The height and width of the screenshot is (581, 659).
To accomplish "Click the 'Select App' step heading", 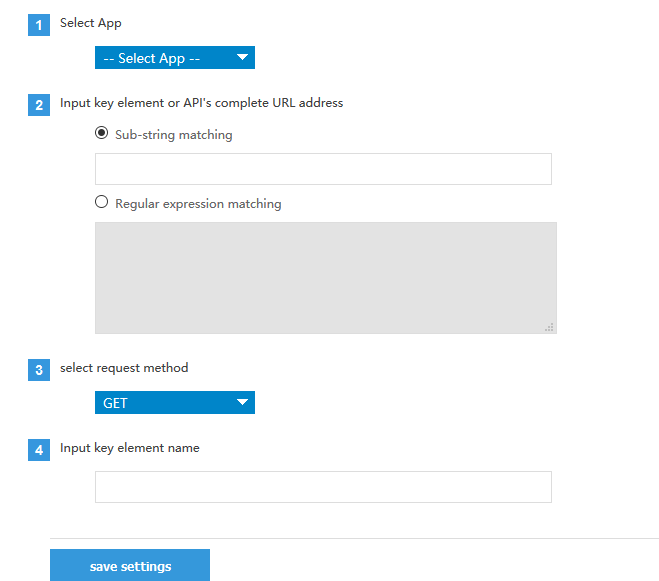I will (91, 23).
